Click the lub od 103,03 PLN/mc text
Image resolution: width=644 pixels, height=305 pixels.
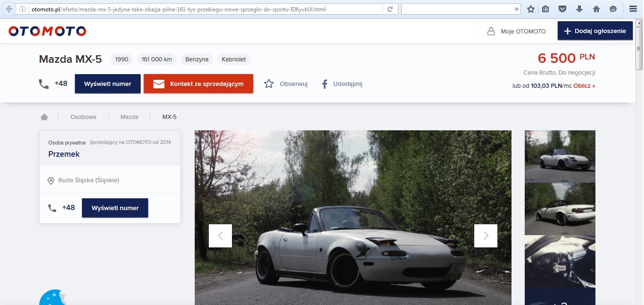[x=542, y=86]
